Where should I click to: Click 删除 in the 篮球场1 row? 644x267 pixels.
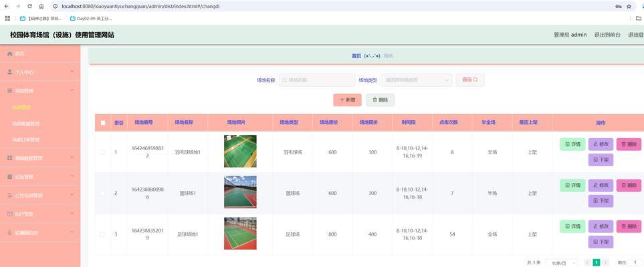click(x=629, y=186)
